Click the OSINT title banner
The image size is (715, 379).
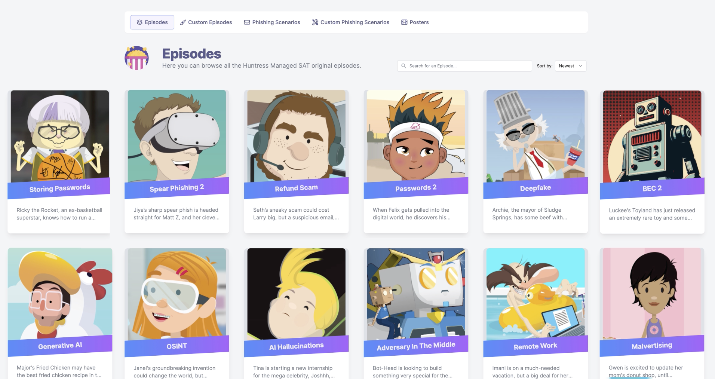(176, 346)
